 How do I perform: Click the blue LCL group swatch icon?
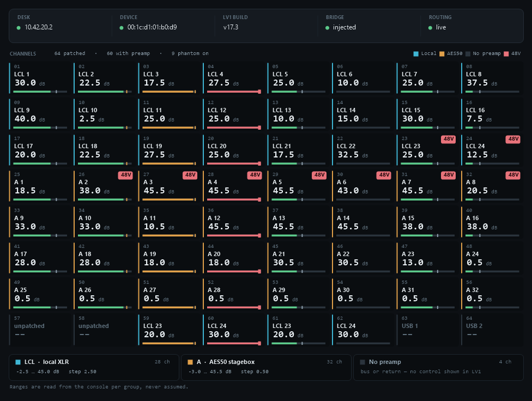(x=19, y=362)
